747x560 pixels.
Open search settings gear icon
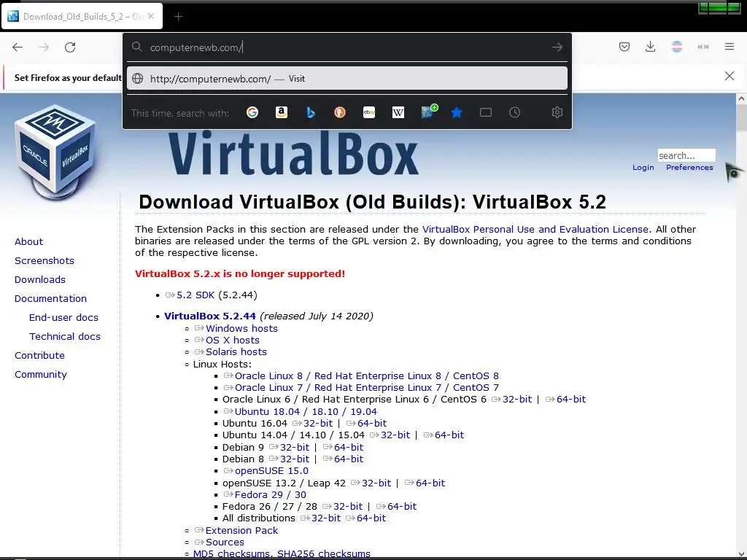click(x=557, y=112)
